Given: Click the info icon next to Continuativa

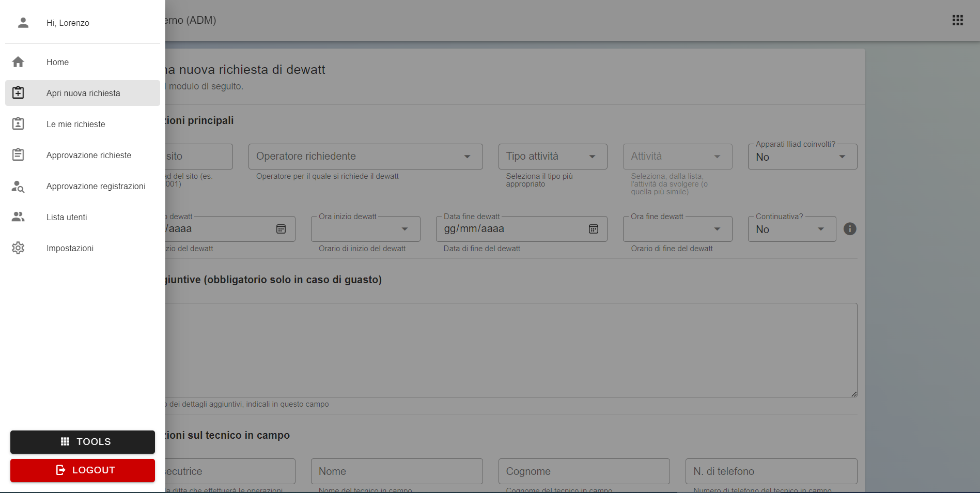Looking at the screenshot, I should tap(850, 229).
